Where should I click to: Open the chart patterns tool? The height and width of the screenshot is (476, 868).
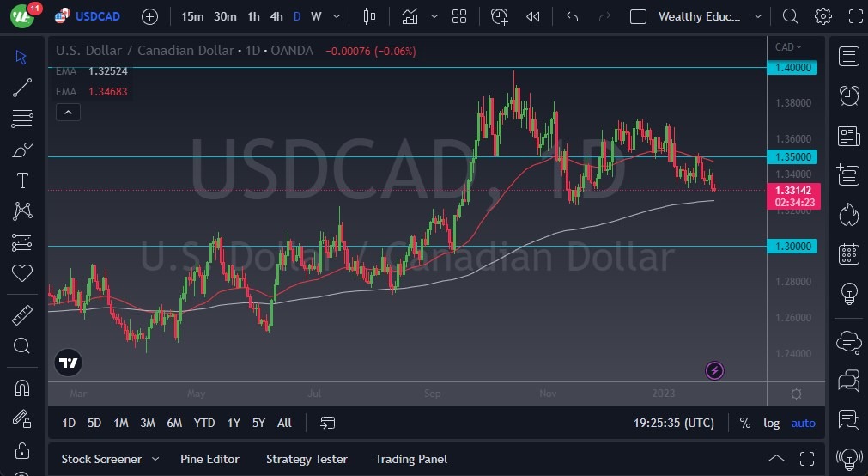22,211
